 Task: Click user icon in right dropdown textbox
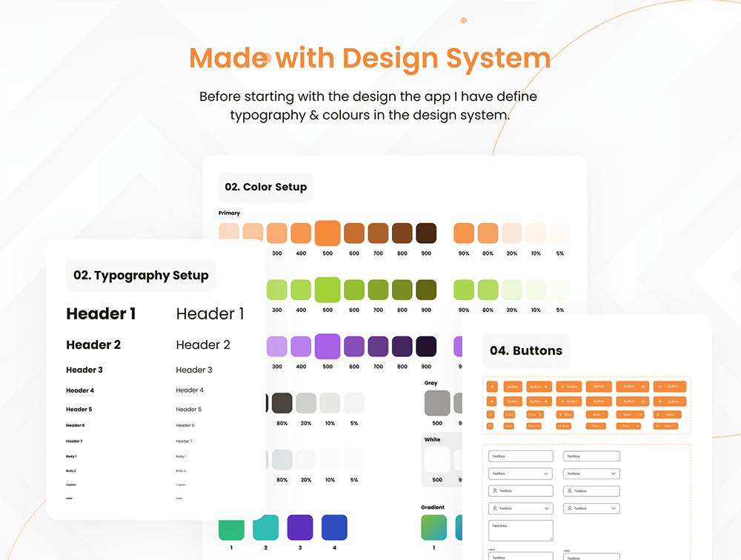[570, 509]
